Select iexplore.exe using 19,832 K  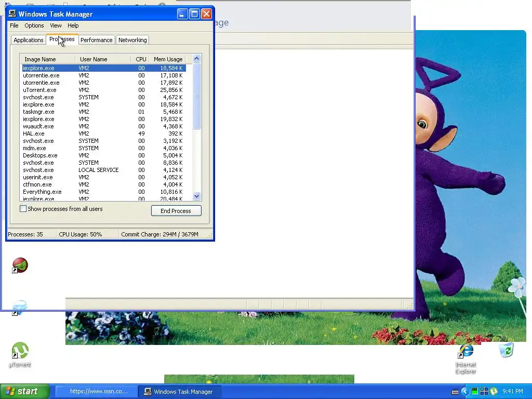click(x=103, y=119)
